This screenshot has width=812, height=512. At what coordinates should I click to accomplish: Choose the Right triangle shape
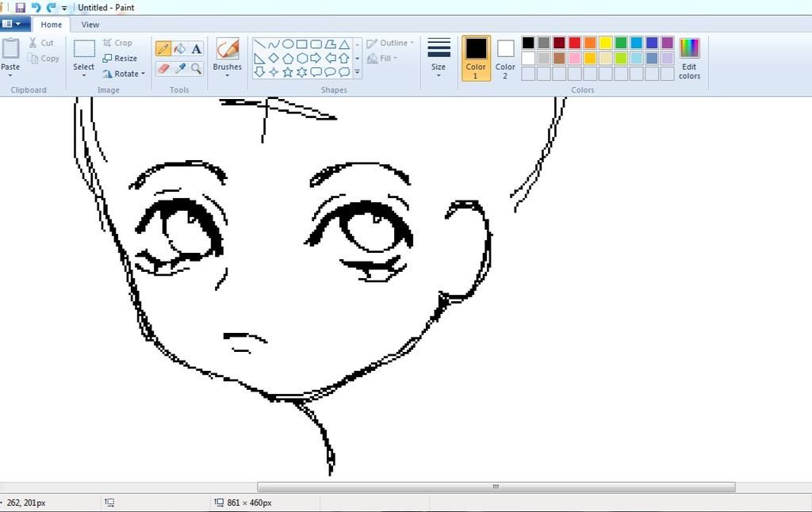[x=260, y=58]
